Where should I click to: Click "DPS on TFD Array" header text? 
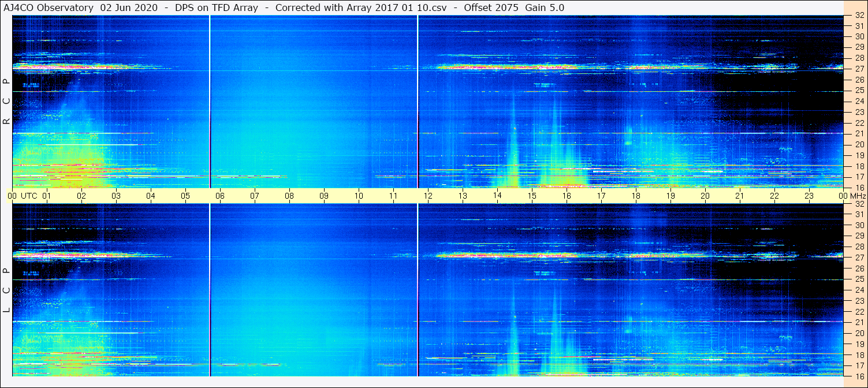[x=216, y=8]
